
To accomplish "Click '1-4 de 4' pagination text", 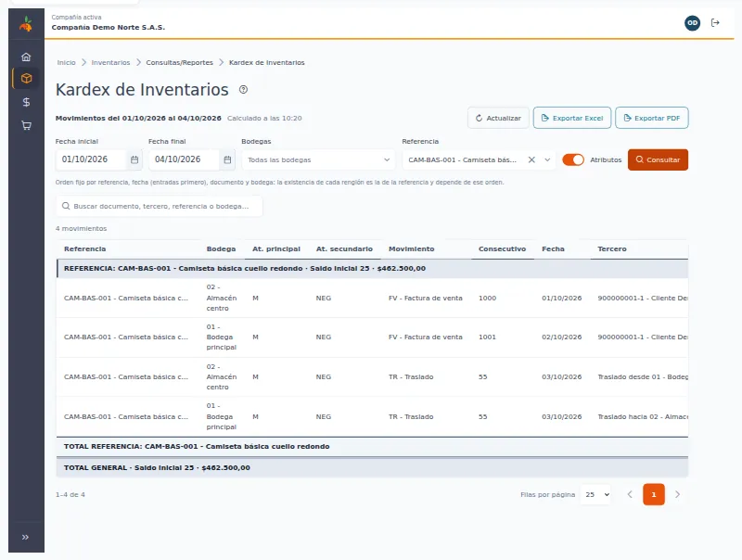I will click(70, 495).
